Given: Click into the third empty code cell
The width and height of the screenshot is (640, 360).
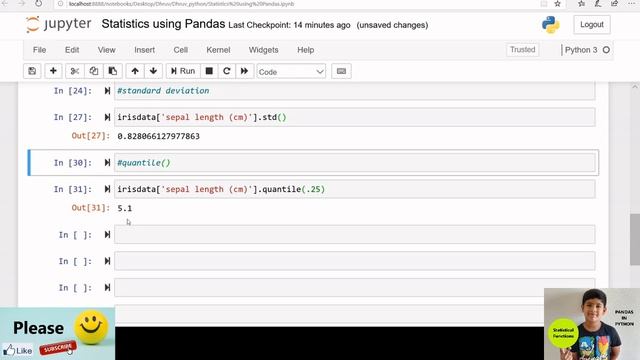Looking at the screenshot, I should point(354,287).
